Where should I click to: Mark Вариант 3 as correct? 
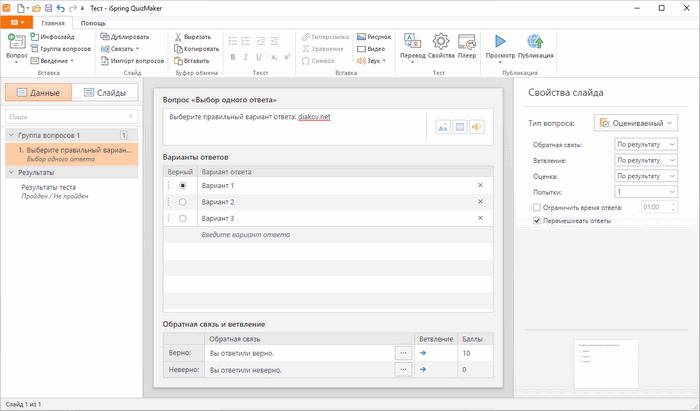[x=183, y=218]
